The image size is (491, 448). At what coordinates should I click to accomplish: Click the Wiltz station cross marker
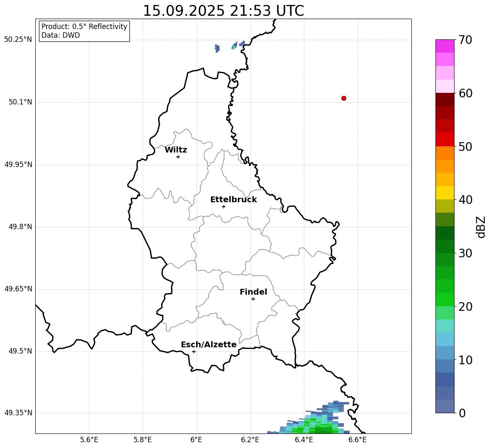tap(178, 157)
